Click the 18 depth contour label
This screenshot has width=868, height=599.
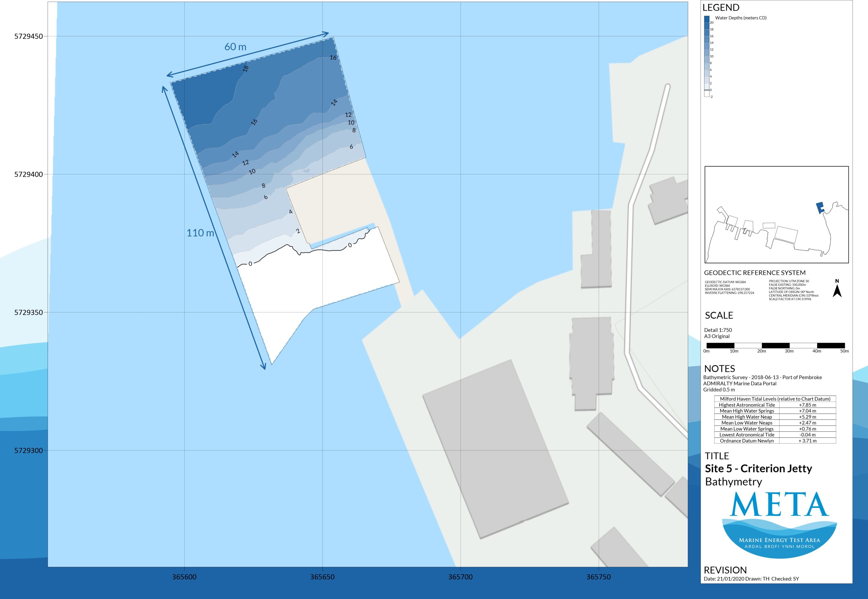coord(246,69)
